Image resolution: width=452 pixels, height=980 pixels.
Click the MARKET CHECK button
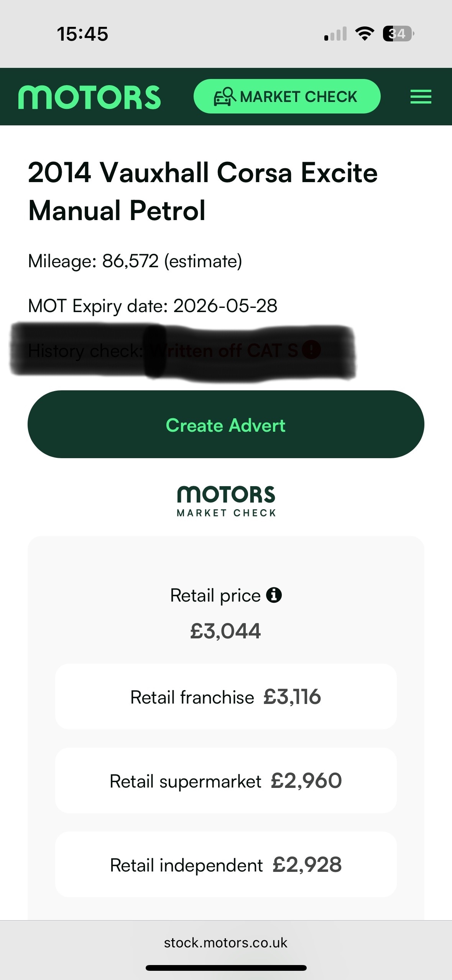tap(287, 96)
